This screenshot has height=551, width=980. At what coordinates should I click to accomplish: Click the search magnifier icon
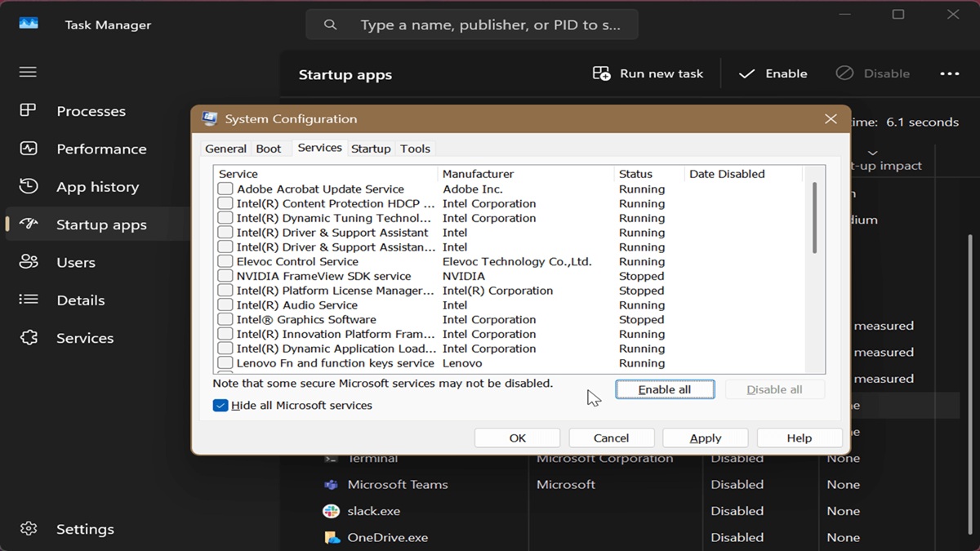click(331, 24)
